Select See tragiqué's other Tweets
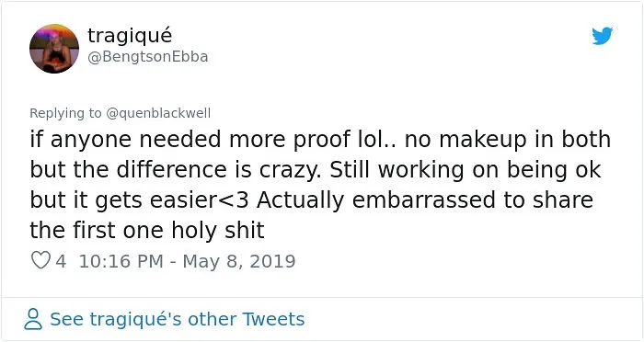 [177, 319]
